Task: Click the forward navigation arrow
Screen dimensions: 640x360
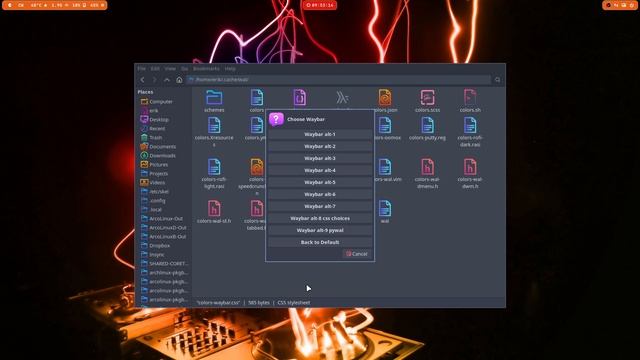Action: point(154,80)
